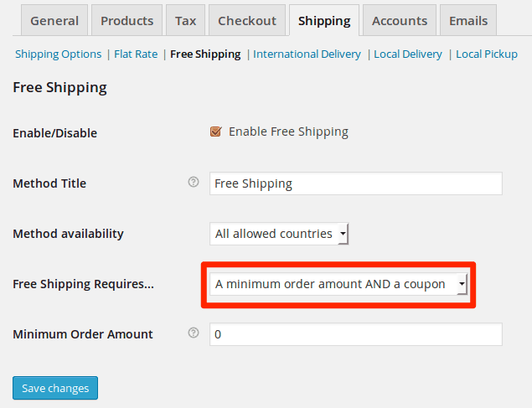Viewport: 532px width, 408px height.
Task: Open the Shipping Options link
Action: [x=59, y=54]
